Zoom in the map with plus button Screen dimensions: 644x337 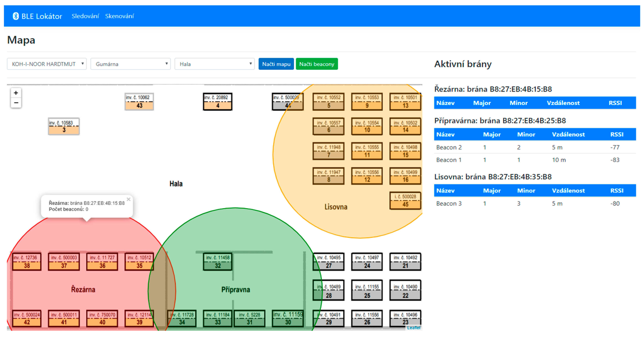pyautogui.click(x=16, y=93)
